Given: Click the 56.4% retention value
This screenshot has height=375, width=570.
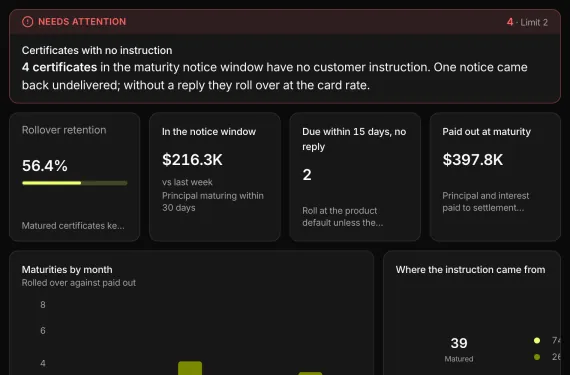Looking at the screenshot, I should pyautogui.click(x=45, y=166).
